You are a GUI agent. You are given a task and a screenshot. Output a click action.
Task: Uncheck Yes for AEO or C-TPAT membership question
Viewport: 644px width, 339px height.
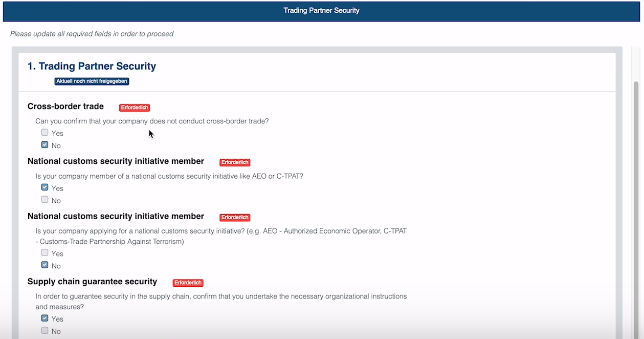click(45, 187)
